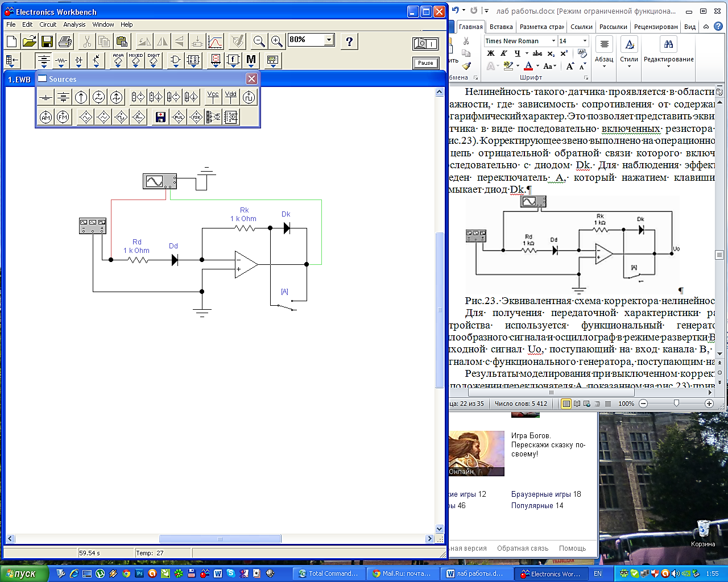Viewport: 728px width, 582px height.
Task: Open the Basic resistor parts bin
Action: point(61,60)
